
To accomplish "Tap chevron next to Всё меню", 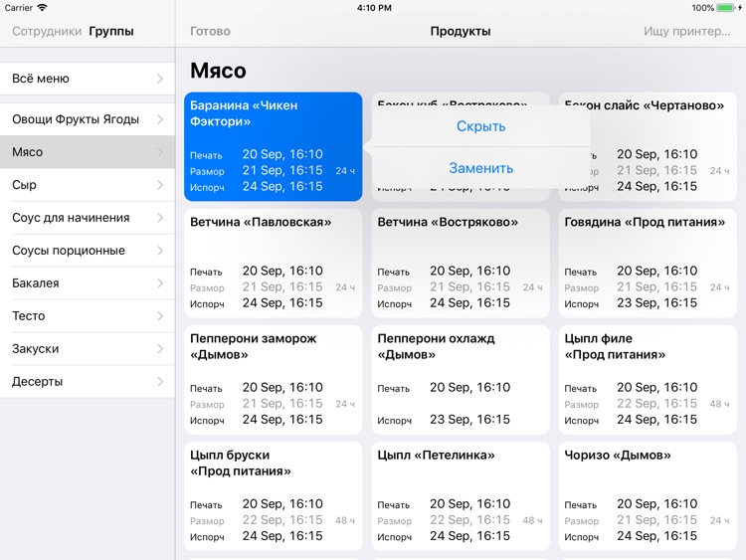I will coord(160,79).
